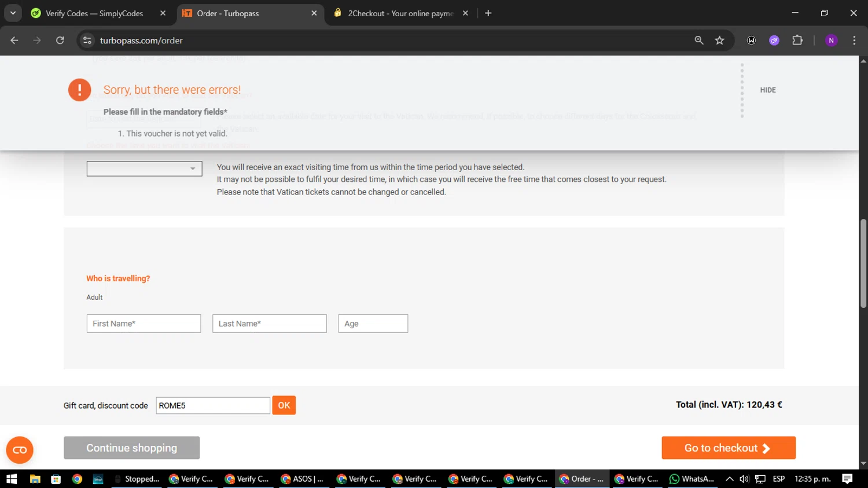The width and height of the screenshot is (868, 488).
Task: Click Go to checkout button
Action: (729, 448)
